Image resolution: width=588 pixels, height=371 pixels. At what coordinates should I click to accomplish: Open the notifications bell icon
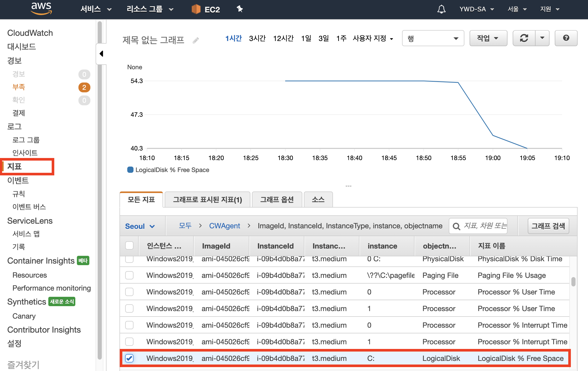coord(441,9)
